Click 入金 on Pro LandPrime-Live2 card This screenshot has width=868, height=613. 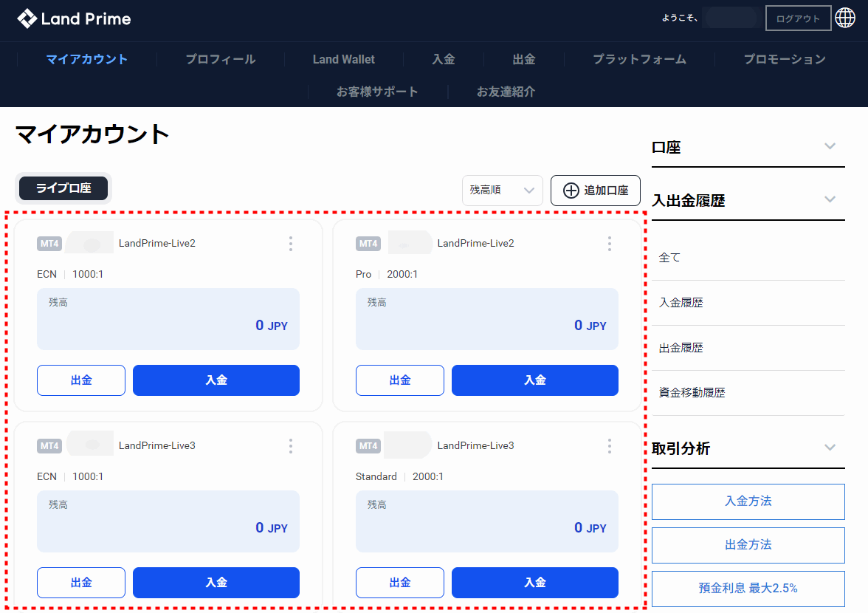(x=534, y=380)
